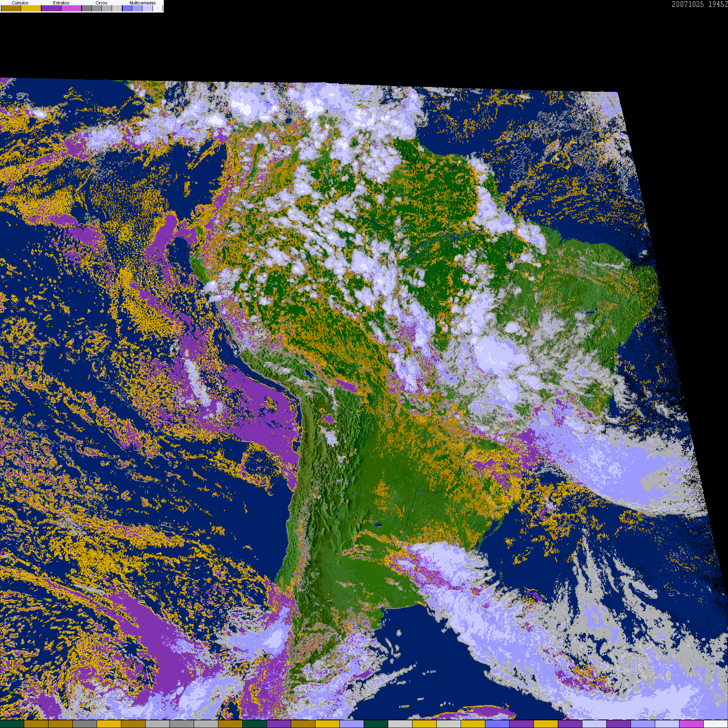Select the darkest gray Cirros legend swatch
Viewport: 728px width, 728px height.
pos(87,8)
